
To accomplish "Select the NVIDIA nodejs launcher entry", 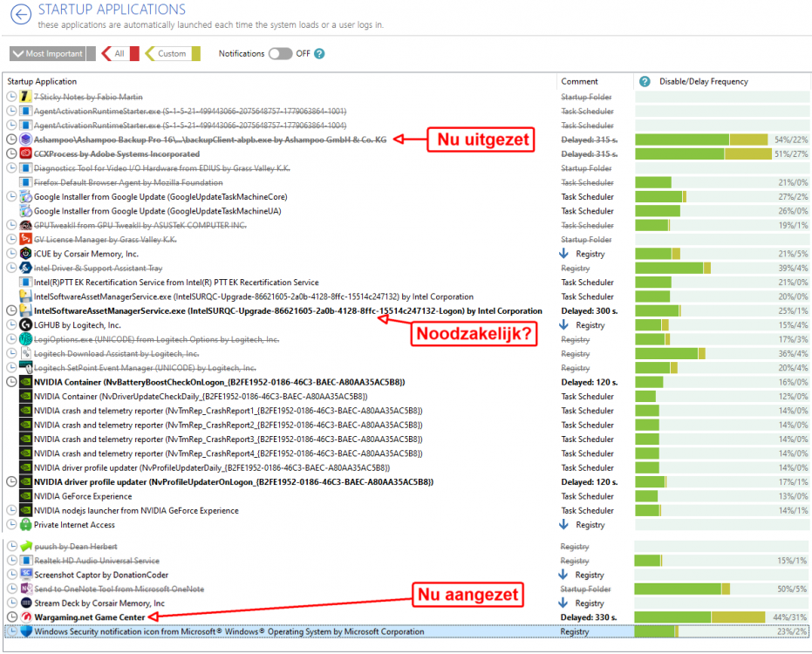I will [x=136, y=510].
